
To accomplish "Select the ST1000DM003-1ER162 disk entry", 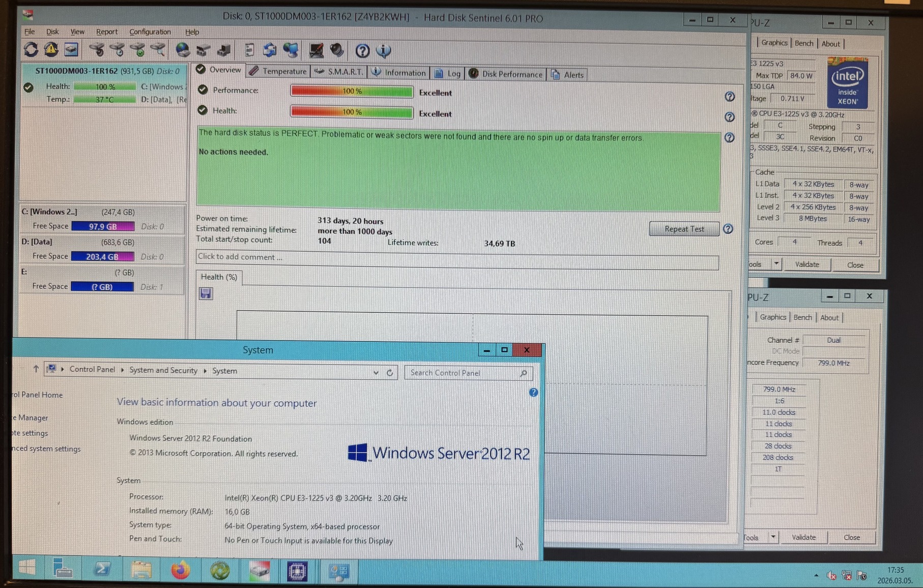I will pos(103,85).
